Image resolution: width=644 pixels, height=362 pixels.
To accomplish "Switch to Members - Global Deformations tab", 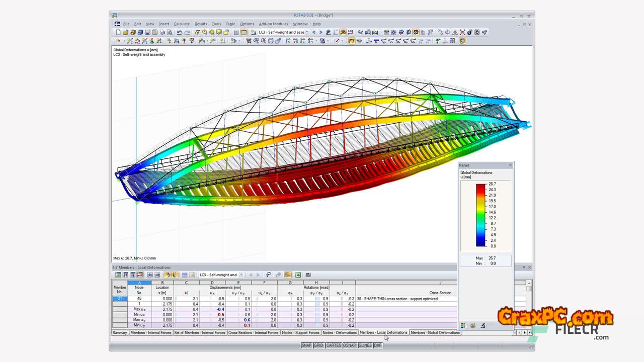I will (x=435, y=333).
